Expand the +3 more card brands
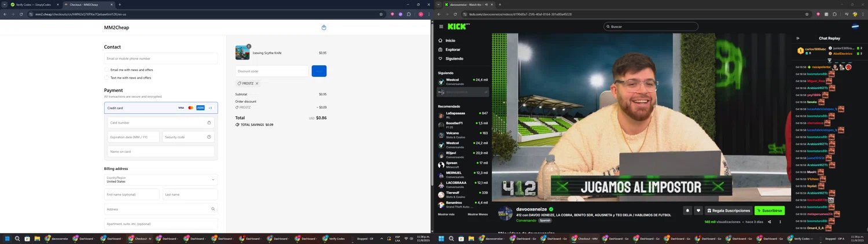868x244 pixels. [210, 108]
